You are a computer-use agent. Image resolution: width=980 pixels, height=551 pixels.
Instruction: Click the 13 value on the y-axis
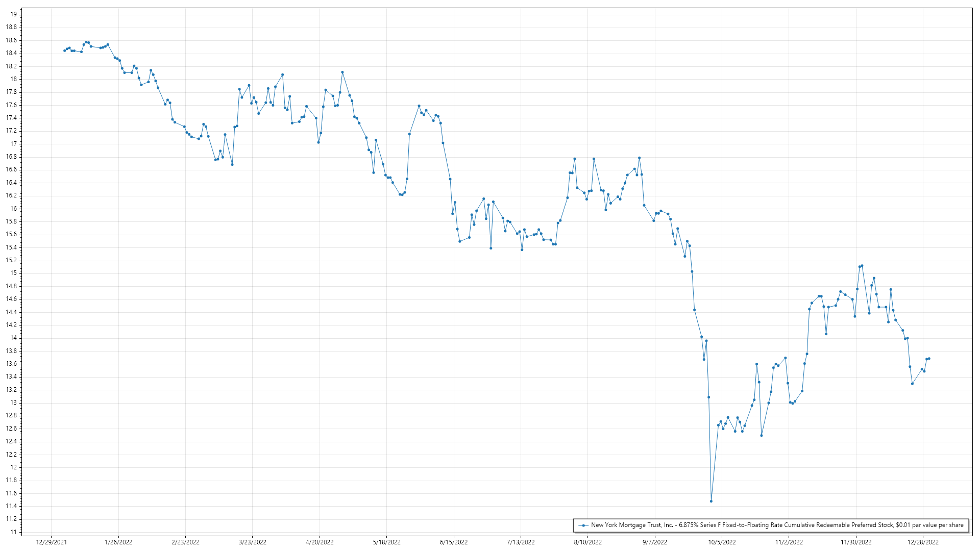point(14,403)
